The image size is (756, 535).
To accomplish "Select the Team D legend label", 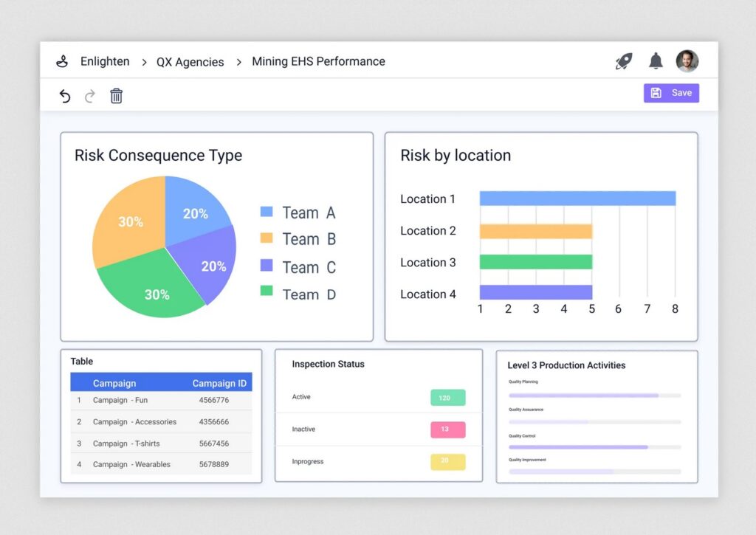I will click(x=309, y=294).
